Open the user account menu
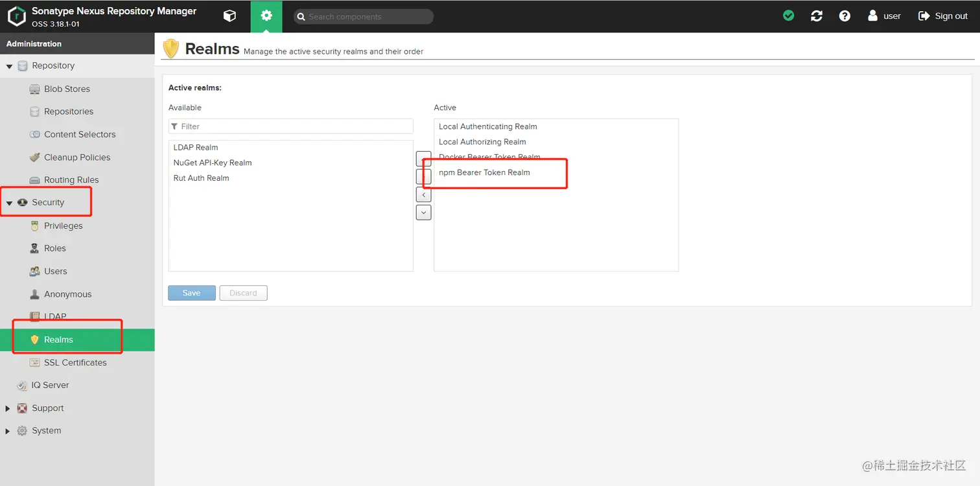The width and height of the screenshot is (980, 486). (x=884, y=16)
